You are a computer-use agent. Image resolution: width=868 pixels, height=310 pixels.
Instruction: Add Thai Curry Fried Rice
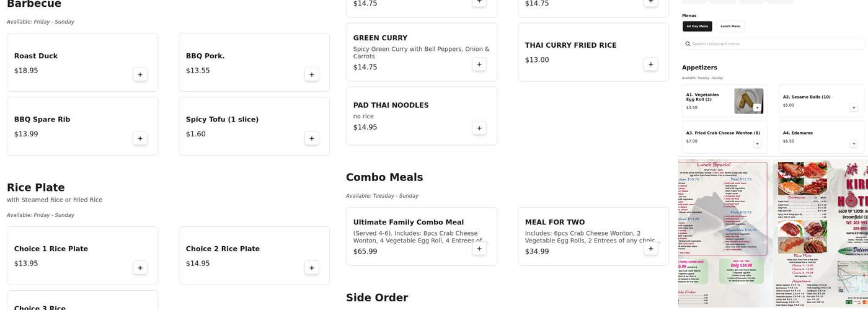click(650, 64)
